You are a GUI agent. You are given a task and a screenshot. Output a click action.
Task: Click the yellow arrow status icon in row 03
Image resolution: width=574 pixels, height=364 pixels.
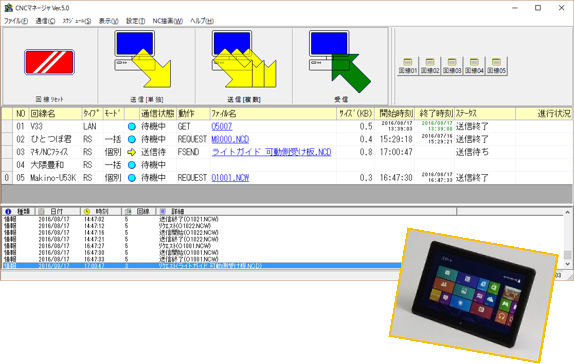[132, 152]
